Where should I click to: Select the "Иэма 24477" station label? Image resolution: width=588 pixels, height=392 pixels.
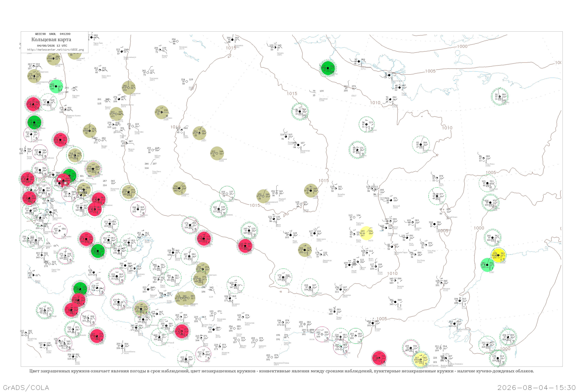[441, 184]
